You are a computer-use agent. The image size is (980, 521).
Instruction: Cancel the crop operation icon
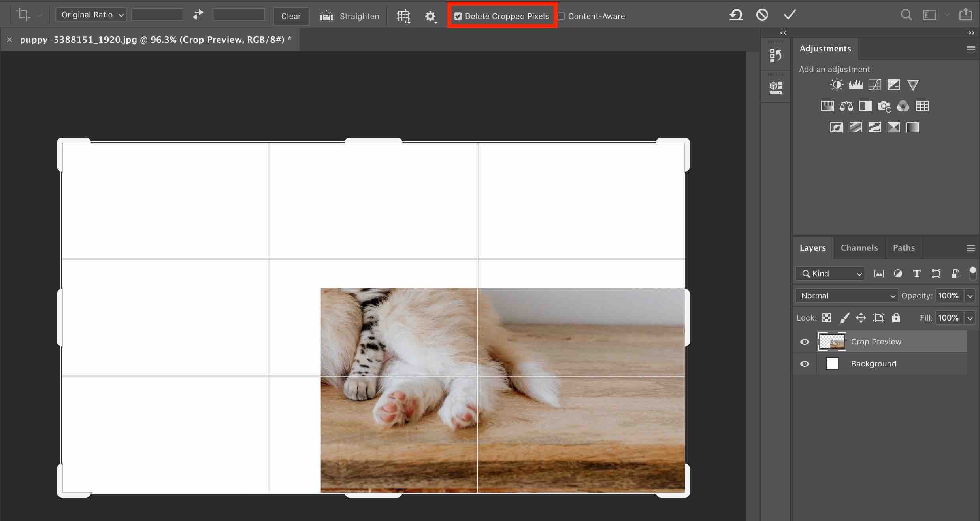point(762,15)
